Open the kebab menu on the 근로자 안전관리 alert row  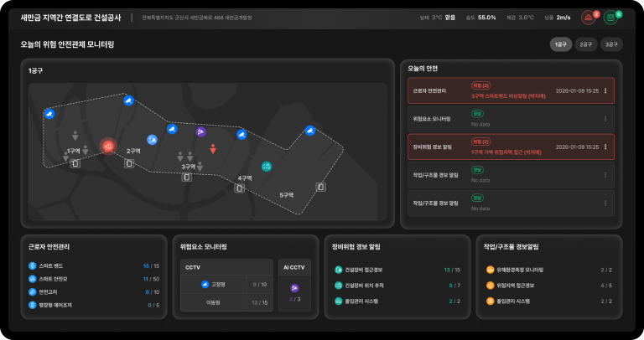pos(605,90)
